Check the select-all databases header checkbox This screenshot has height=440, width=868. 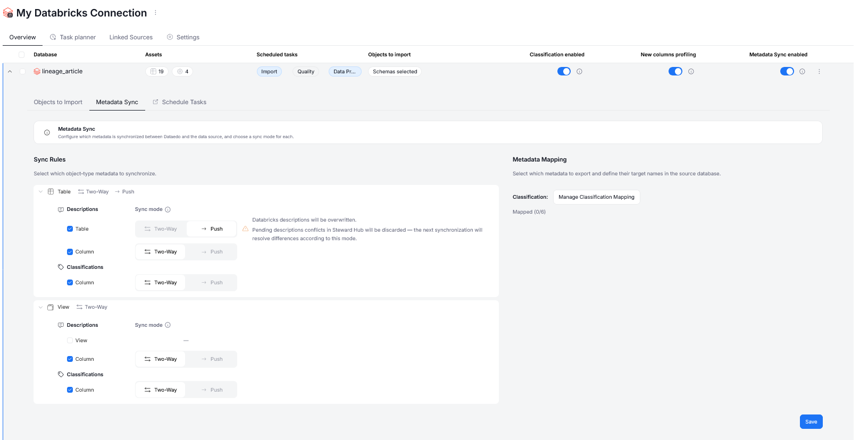click(x=21, y=55)
